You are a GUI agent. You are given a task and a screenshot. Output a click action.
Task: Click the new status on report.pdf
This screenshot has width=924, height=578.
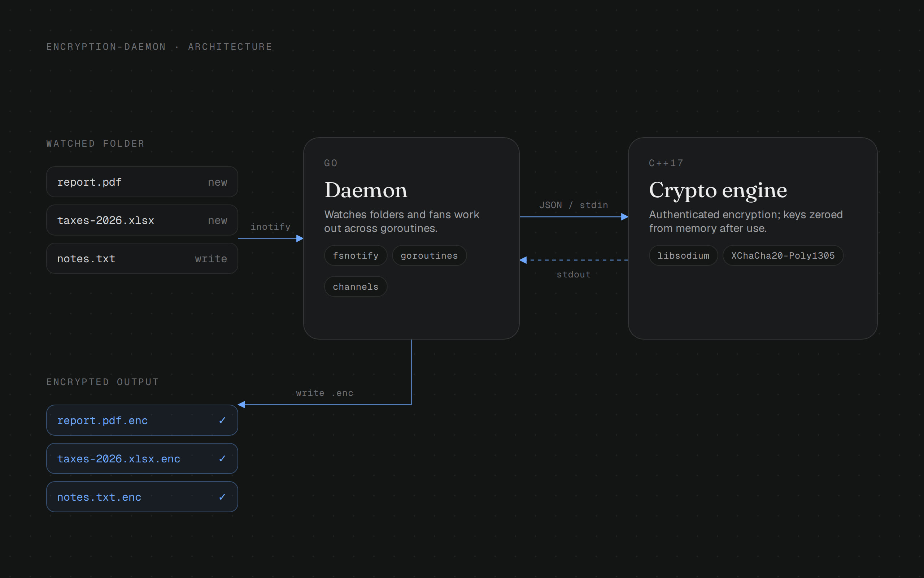218,182
